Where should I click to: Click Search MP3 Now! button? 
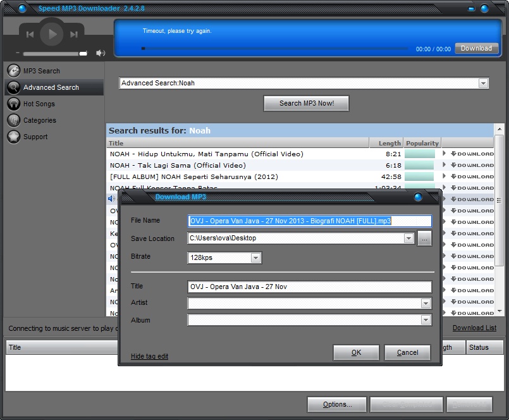coord(307,103)
